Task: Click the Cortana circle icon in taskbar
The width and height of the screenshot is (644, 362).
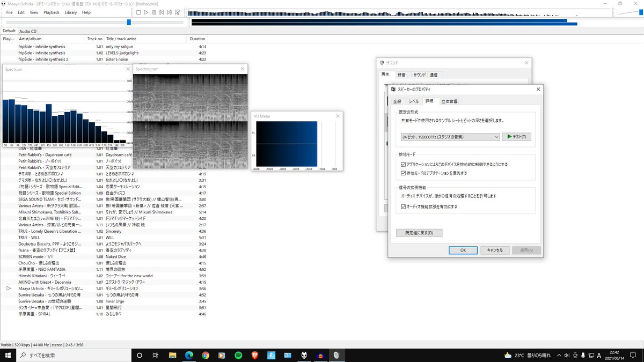Action: pos(139,355)
